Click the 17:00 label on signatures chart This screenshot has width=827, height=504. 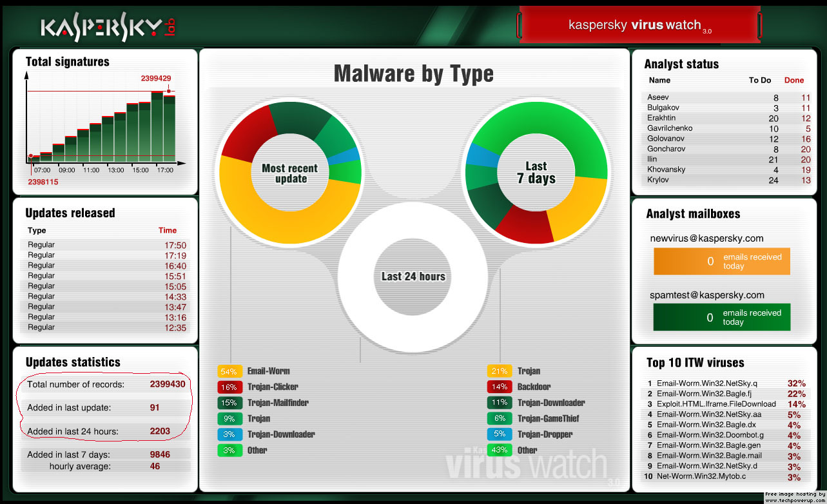166,171
